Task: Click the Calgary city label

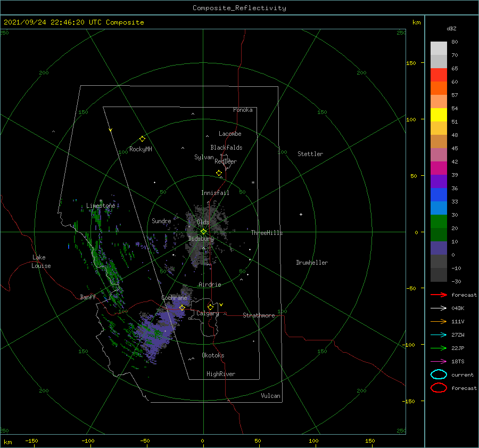Action: pos(208,313)
